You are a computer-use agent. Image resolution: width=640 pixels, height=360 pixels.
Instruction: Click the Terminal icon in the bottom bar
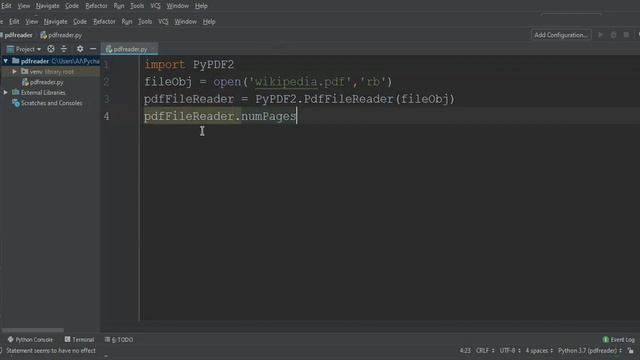tap(67, 340)
